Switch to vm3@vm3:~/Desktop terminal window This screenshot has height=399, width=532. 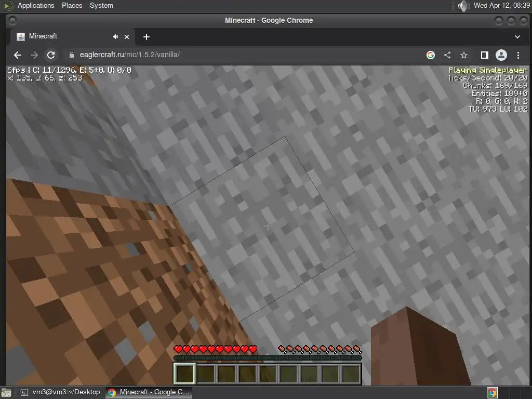[x=61, y=392]
